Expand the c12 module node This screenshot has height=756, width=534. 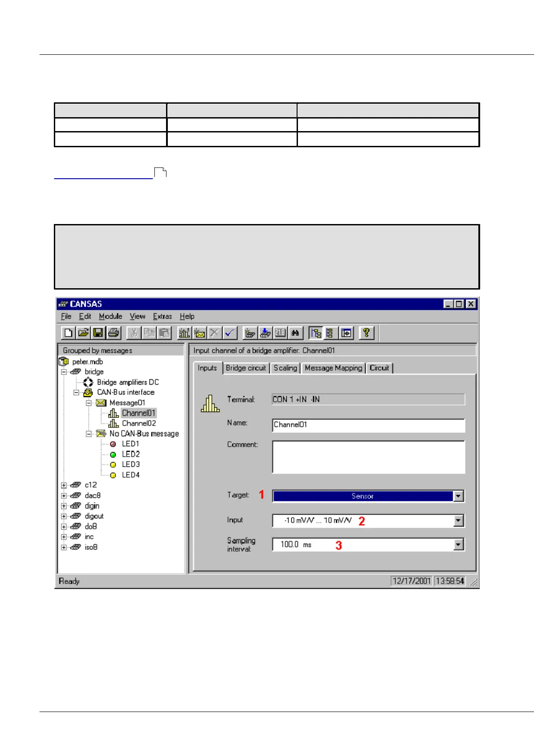64,485
